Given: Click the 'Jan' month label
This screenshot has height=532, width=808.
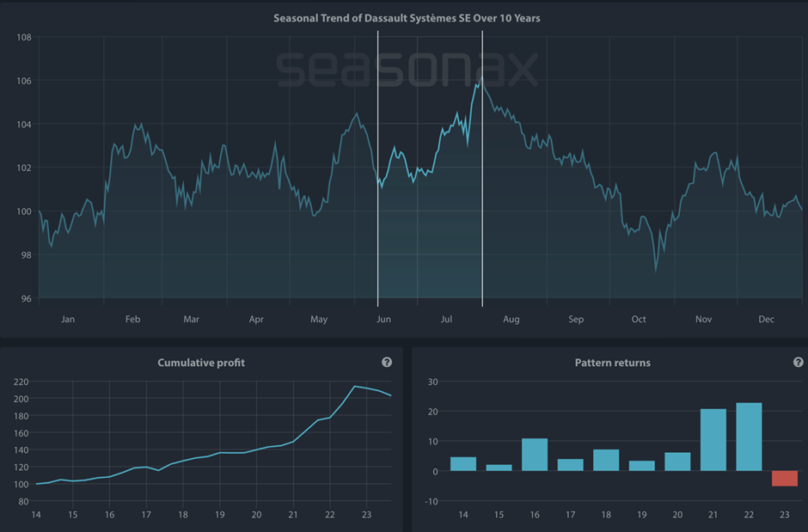Looking at the screenshot, I should (x=68, y=320).
